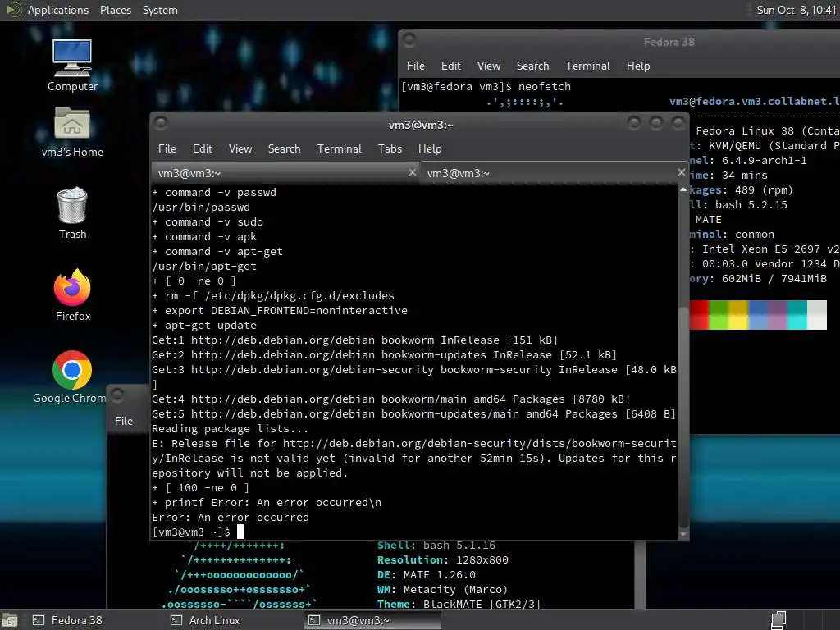Click 'neofetch' command in Fedora 38 terminal
The image size is (840, 630).
[545, 86]
